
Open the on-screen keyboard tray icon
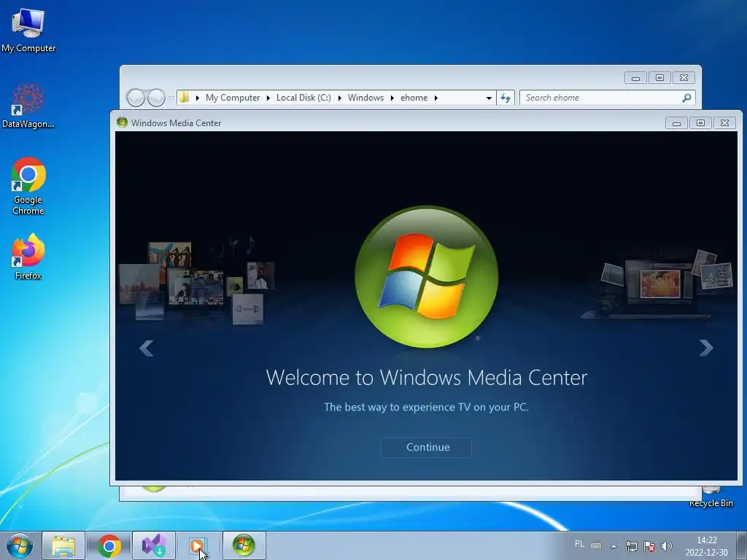(595, 545)
